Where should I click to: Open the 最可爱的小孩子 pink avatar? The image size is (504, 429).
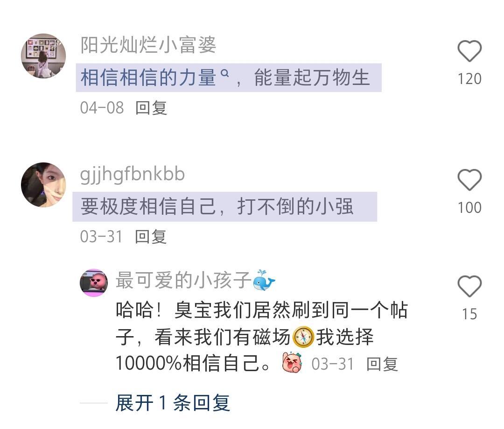[x=94, y=283]
